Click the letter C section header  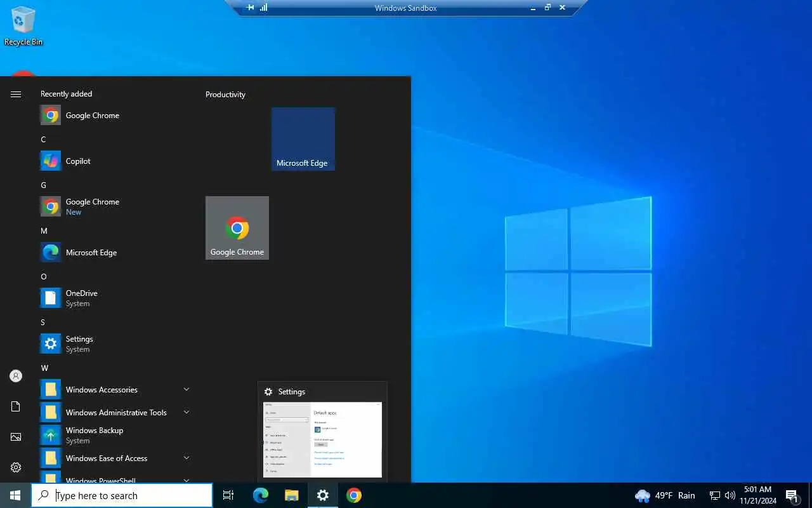[x=43, y=140]
